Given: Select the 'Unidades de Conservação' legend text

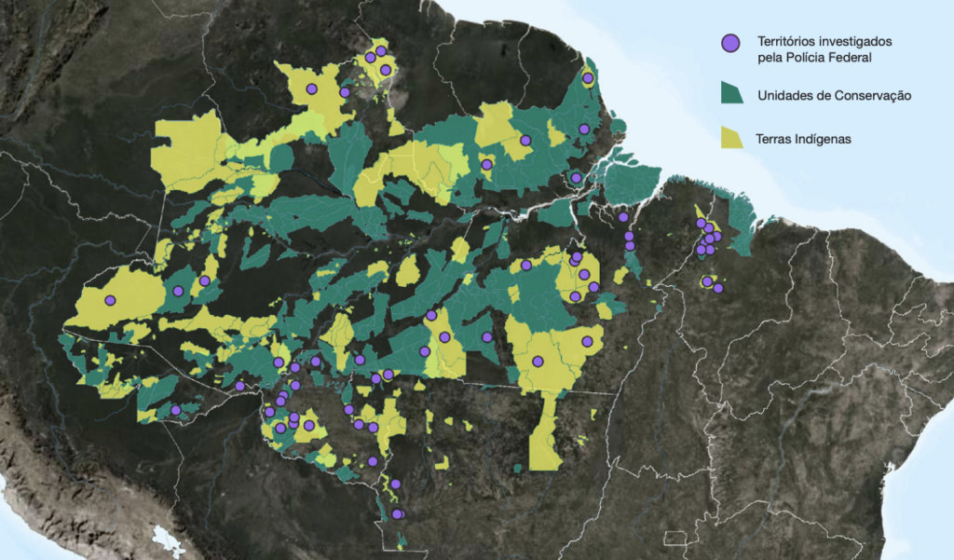Looking at the screenshot, I should tap(833, 95).
